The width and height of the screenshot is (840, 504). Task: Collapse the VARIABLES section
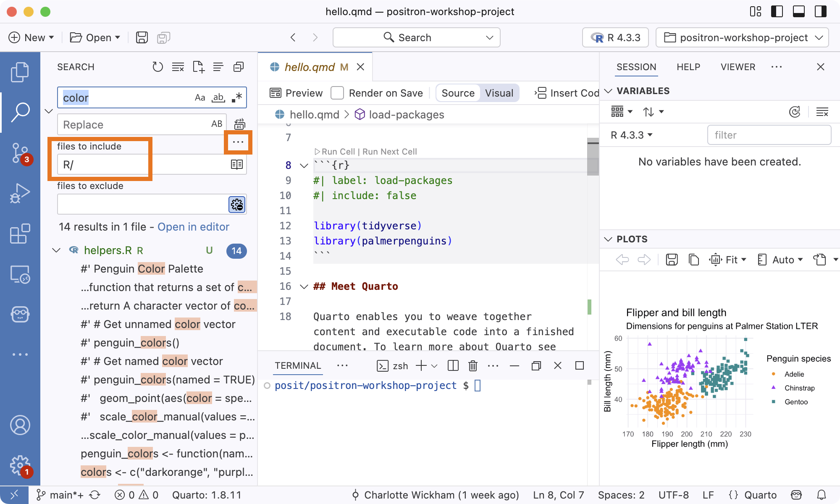point(608,91)
